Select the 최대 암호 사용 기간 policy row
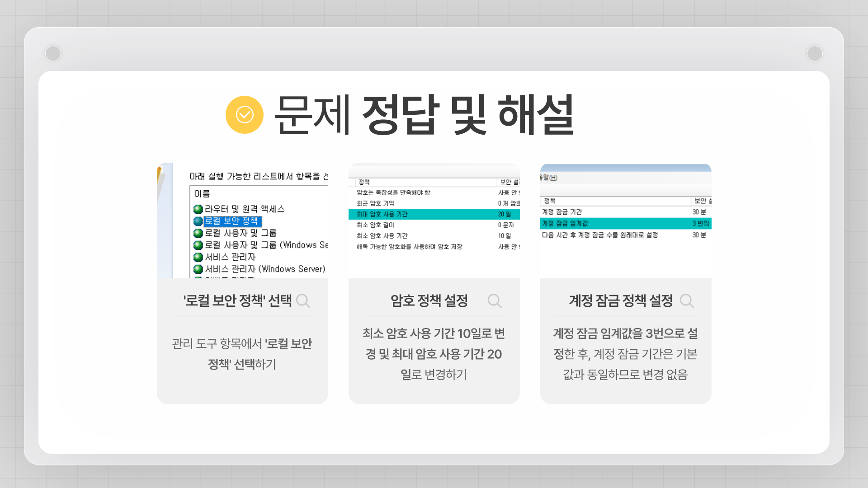868x488 pixels. tap(382, 214)
